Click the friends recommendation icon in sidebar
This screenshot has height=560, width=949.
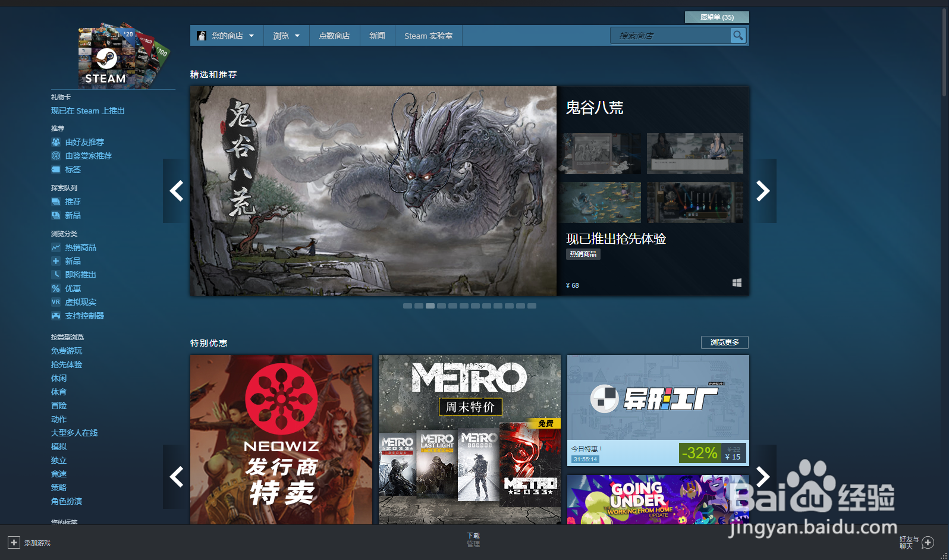point(56,142)
